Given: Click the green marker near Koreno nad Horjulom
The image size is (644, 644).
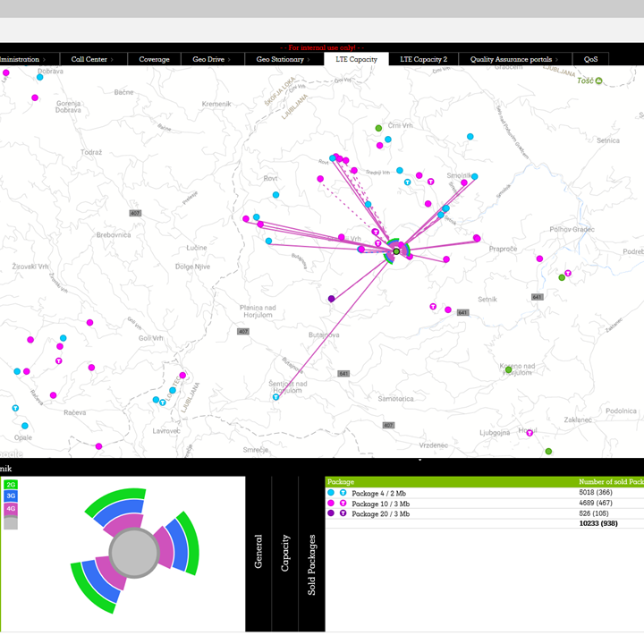Looking at the screenshot, I should coord(508,369).
